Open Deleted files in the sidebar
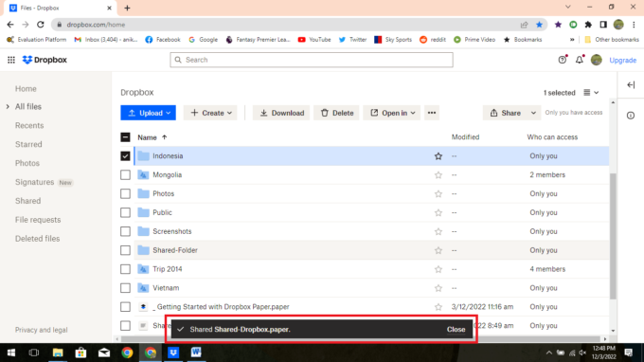644x362 pixels. click(37, 239)
